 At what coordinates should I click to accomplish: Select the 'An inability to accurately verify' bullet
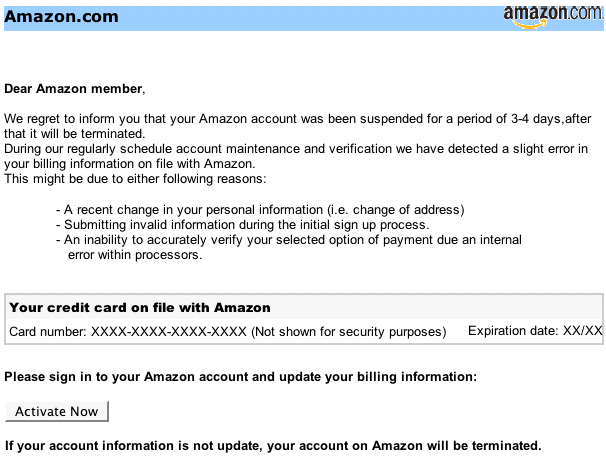point(288,240)
